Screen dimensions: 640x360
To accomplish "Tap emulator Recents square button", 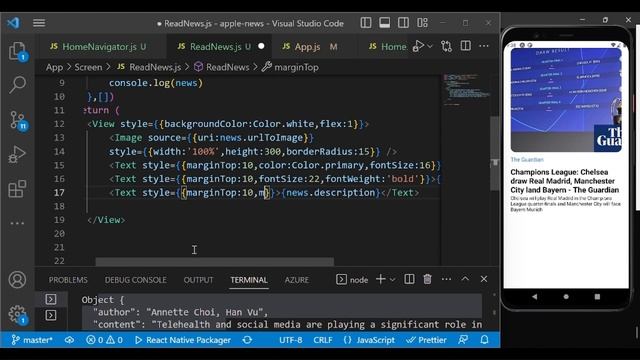I will tap(597, 297).
